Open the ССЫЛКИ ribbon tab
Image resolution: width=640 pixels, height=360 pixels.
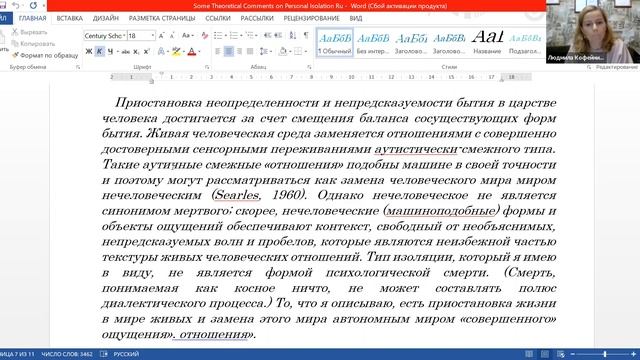click(x=218, y=18)
